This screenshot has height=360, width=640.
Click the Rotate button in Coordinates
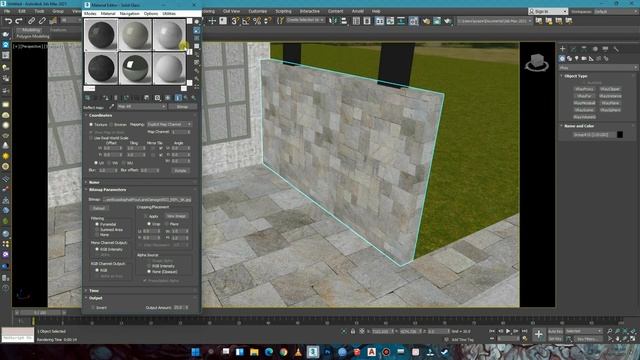click(x=180, y=170)
